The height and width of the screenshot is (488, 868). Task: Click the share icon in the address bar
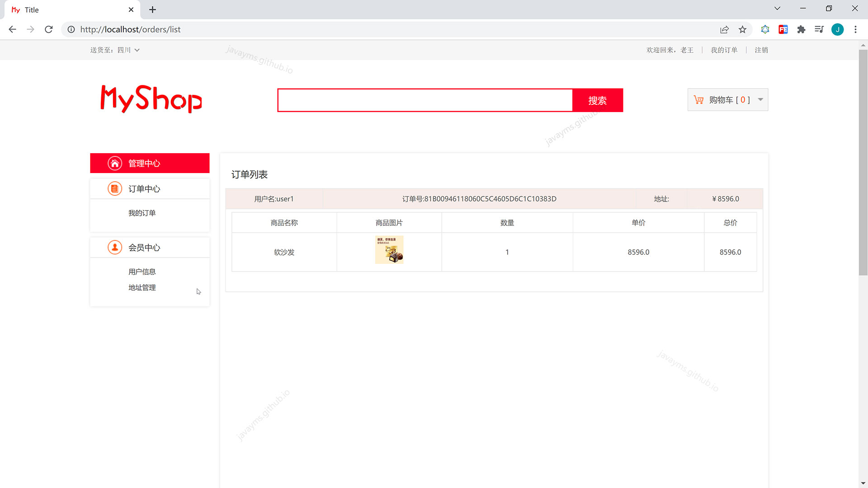click(724, 29)
